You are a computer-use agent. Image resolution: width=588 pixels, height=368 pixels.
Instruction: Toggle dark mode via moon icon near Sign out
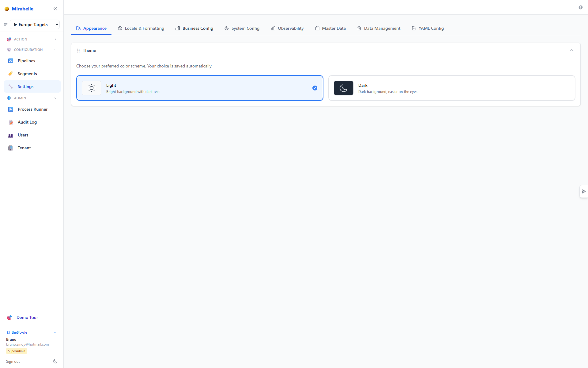tap(55, 362)
